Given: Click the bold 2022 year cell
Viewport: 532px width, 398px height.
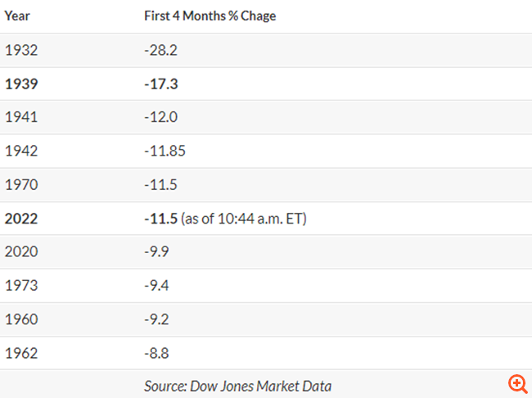Looking at the screenshot, I should (21, 219).
